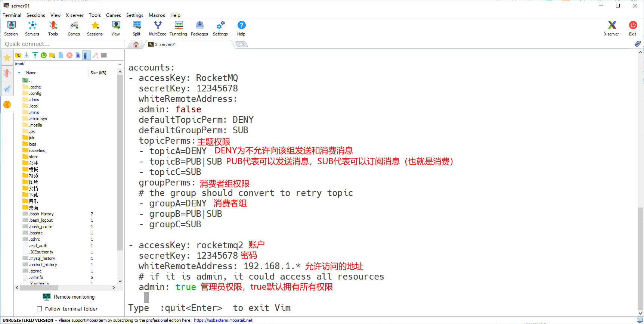Open a new terminal tab
644x324 pixels.
click(x=242, y=44)
